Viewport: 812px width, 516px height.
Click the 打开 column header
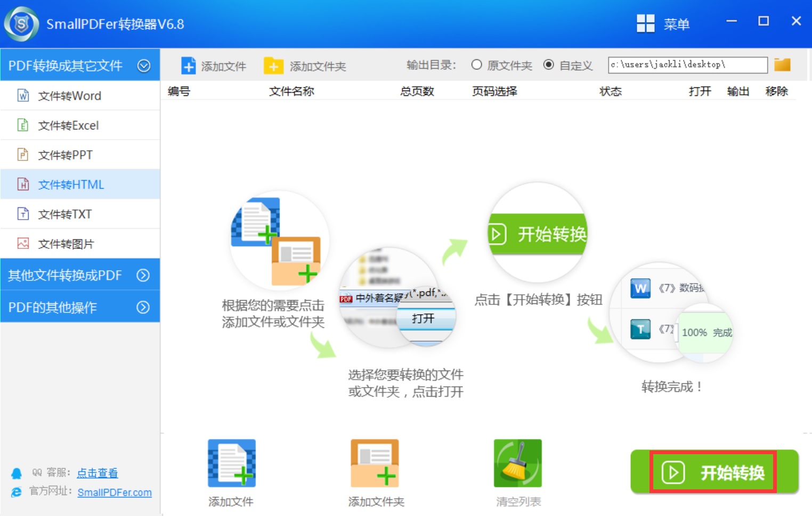click(700, 91)
